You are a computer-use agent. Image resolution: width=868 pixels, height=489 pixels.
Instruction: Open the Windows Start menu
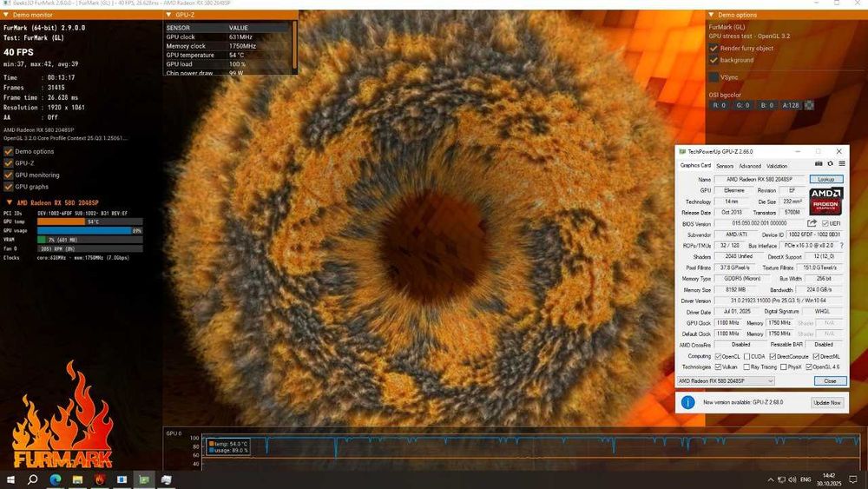coord(10,479)
